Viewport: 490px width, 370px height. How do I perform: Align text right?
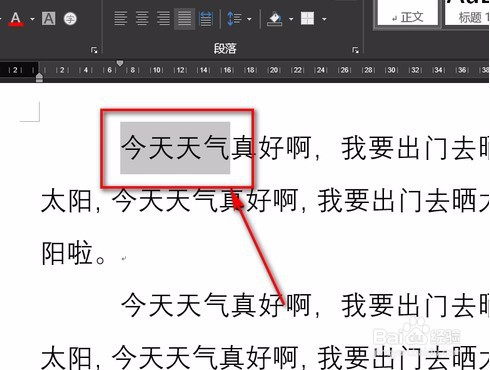coord(163,19)
